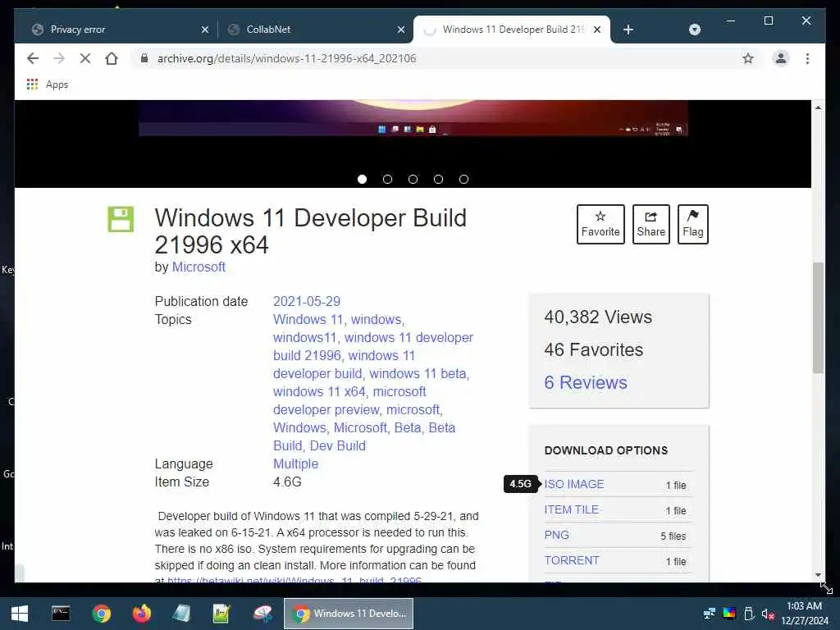Close the CollabNet tab

400,30
